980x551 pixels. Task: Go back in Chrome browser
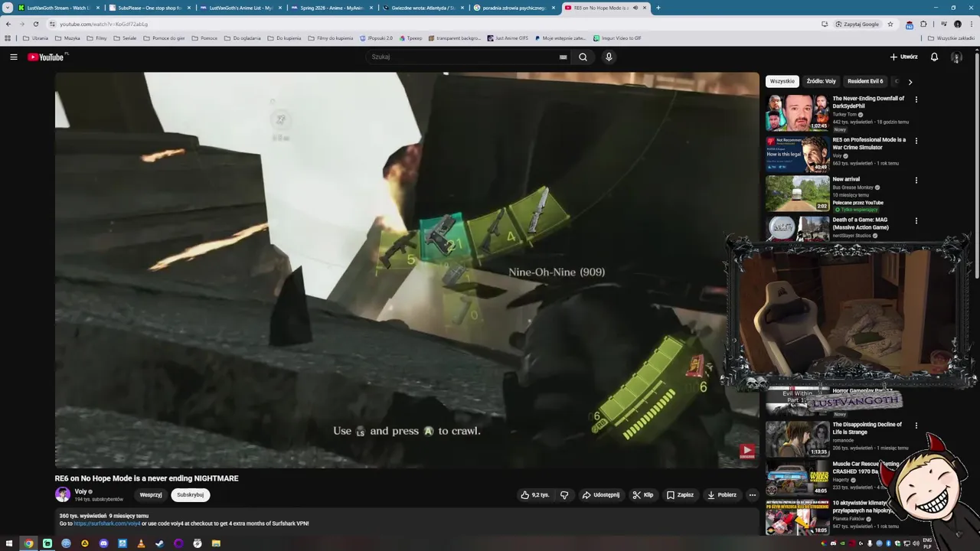[8, 24]
